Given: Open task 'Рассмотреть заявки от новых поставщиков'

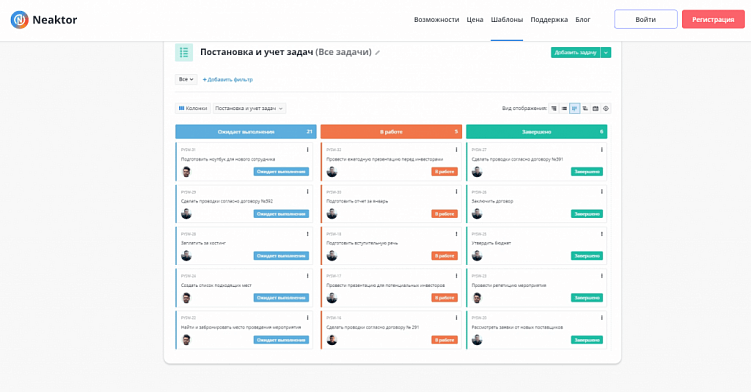Looking at the screenshot, I should pyautogui.click(x=517, y=327).
